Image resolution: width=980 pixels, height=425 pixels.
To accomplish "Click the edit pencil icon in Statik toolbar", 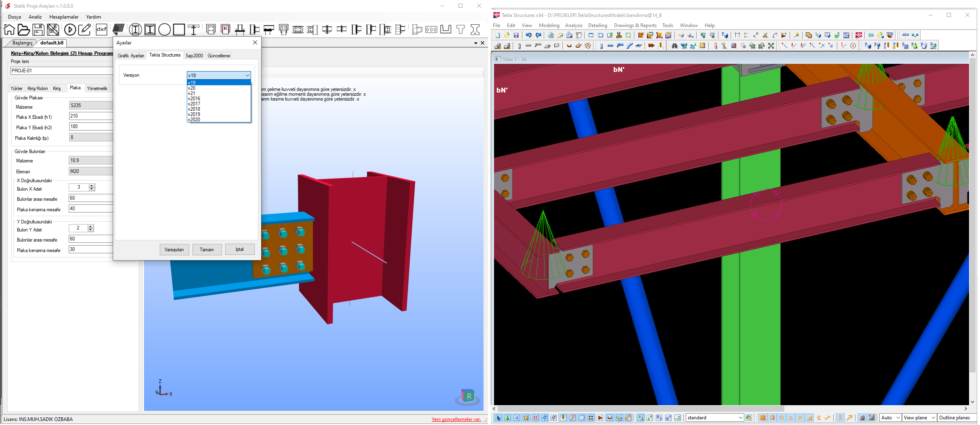I will point(84,29).
